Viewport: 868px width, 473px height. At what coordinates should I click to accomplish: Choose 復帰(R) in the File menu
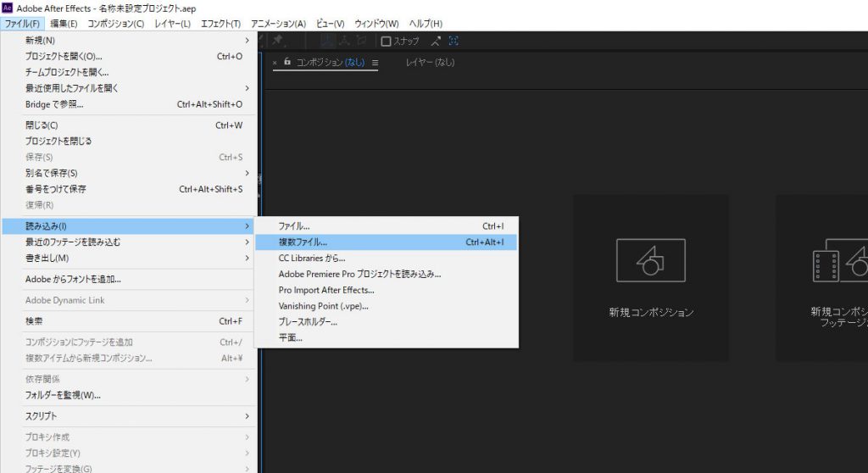[128, 205]
